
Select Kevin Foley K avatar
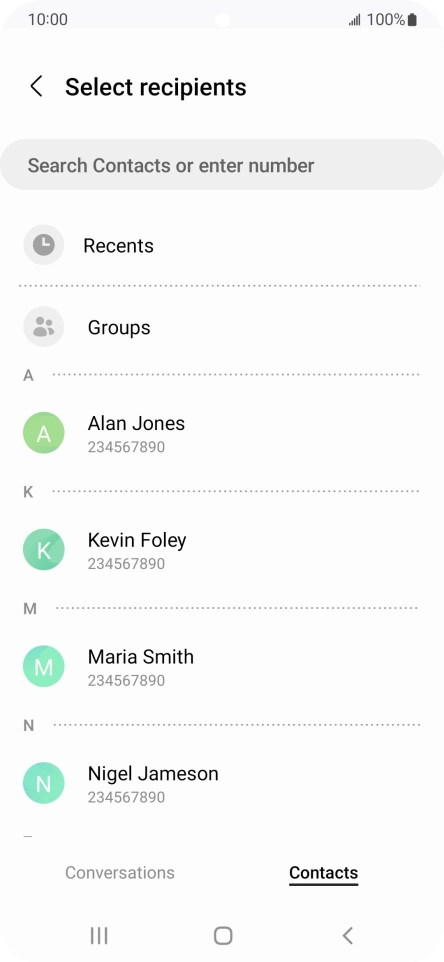coord(44,549)
